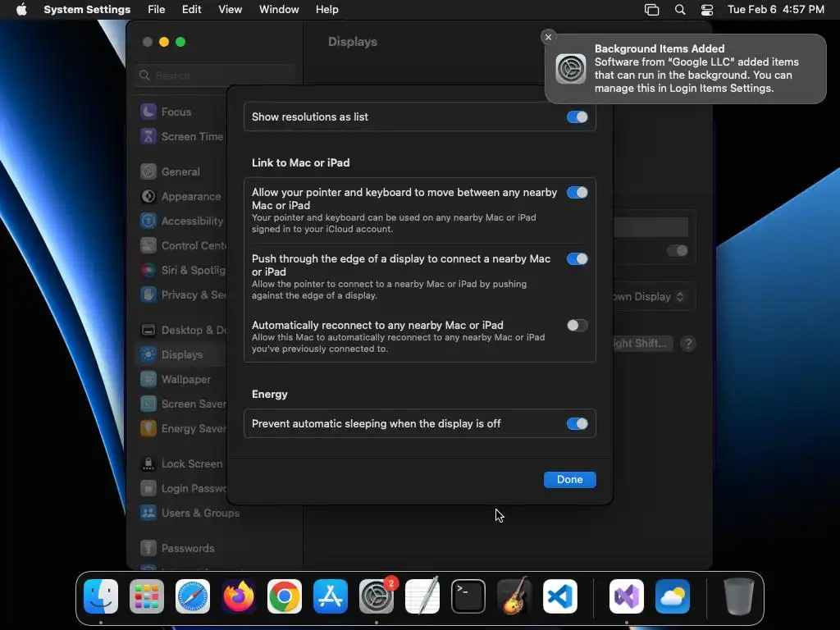Select Energy Saver icon in sidebar
Viewport: 840px width, 630px height.
point(148,428)
